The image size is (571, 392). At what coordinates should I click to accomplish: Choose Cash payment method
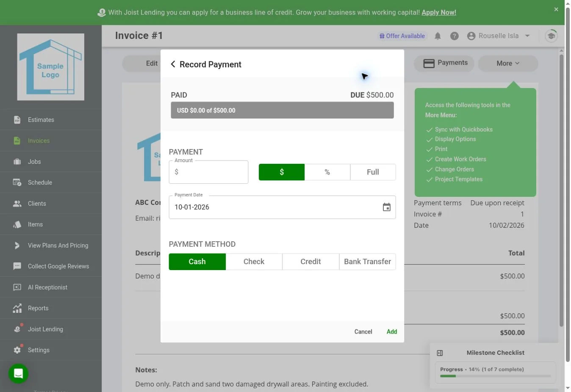pyautogui.click(x=197, y=262)
